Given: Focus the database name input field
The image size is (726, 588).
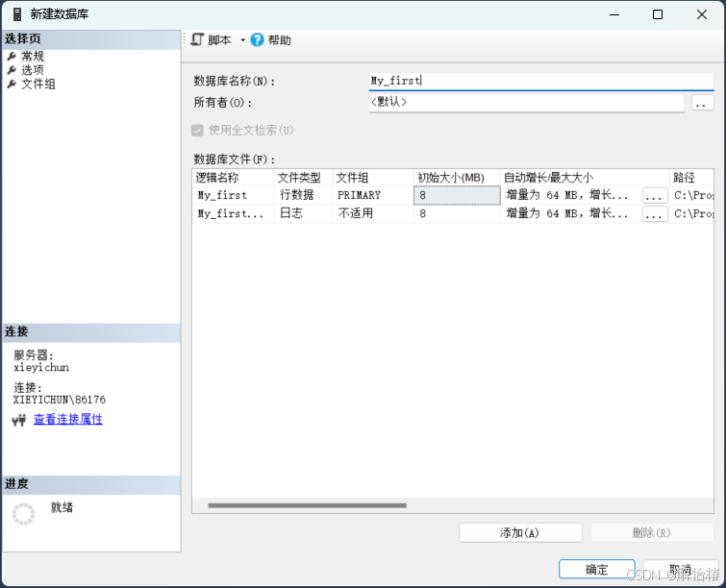Looking at the screenshot, I should pos(541,81).
